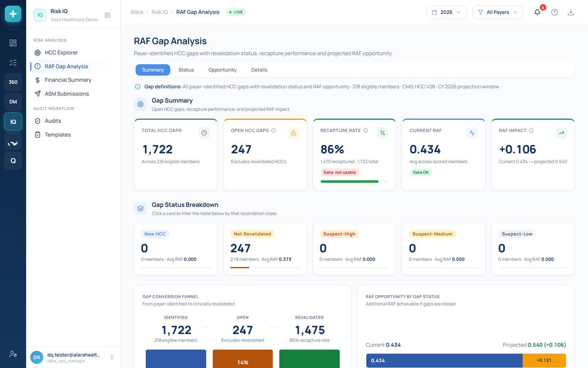
Task: Select the IQ module in rail
Action: pos(13,121)
